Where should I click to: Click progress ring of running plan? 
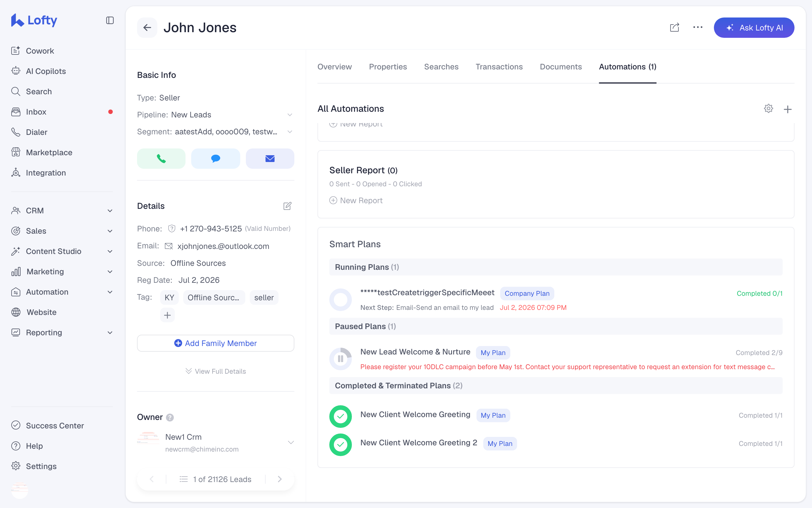click(x=341, y=300)
